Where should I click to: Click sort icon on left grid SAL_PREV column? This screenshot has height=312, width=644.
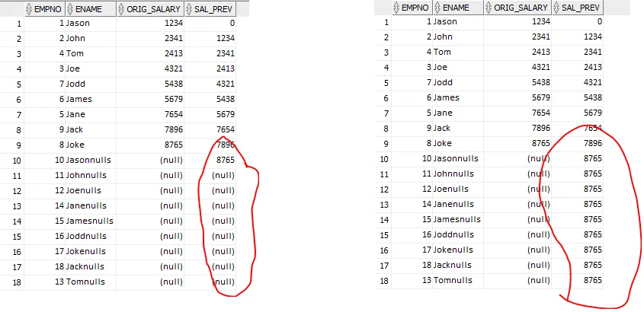(x=189, y=9)
